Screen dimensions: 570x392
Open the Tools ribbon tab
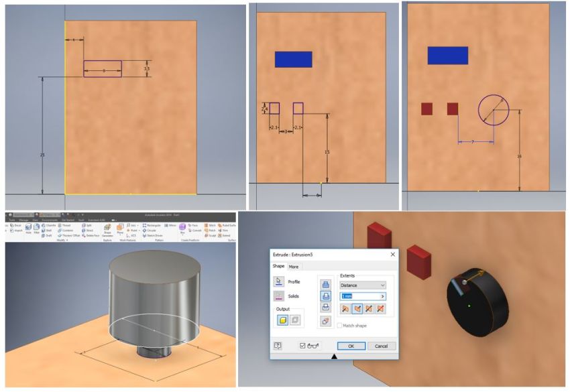12,220
